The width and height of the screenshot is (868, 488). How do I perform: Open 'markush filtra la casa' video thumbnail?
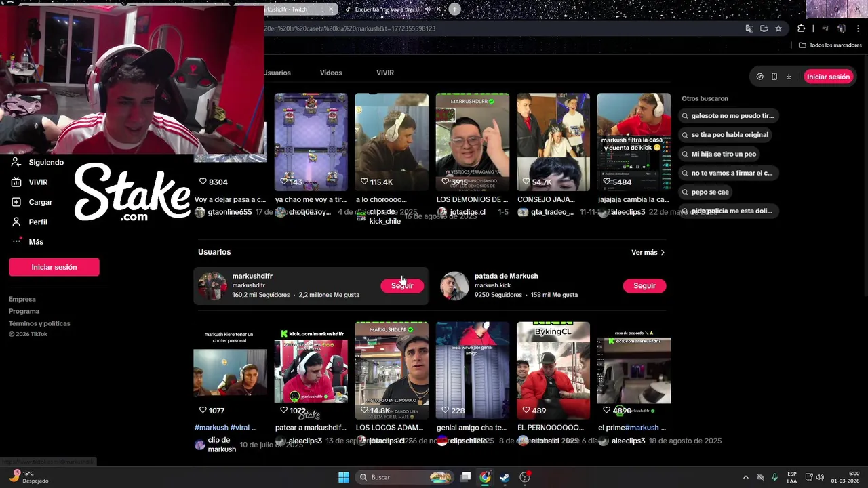(x=633, y=142)
